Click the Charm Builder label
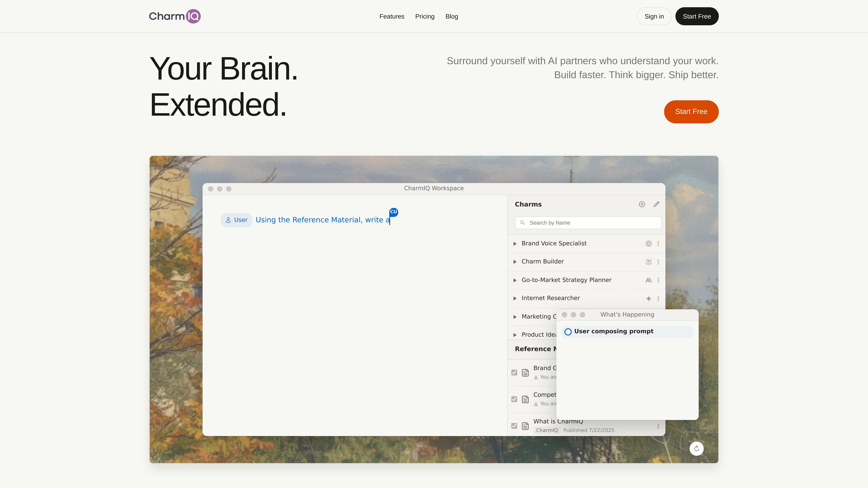Screen dimensions: 868x488 click(542, 262)
